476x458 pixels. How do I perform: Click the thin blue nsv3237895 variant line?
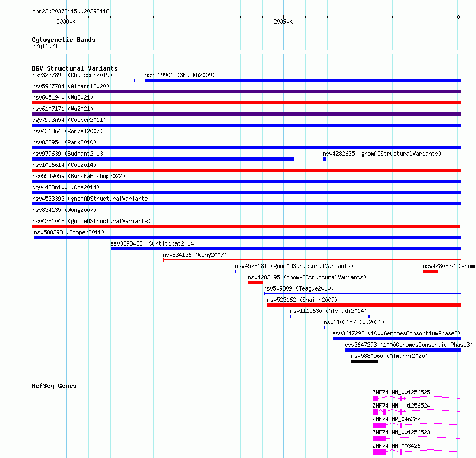pos(83,80)
